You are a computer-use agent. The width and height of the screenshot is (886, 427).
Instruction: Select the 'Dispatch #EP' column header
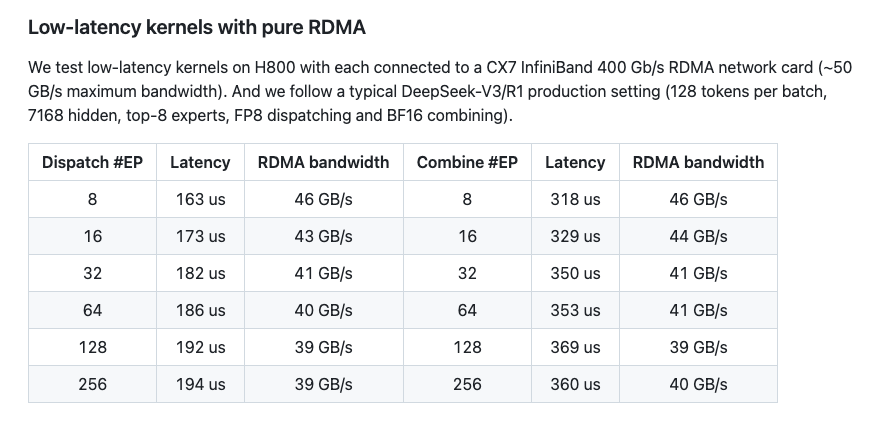tap(92, 162)
